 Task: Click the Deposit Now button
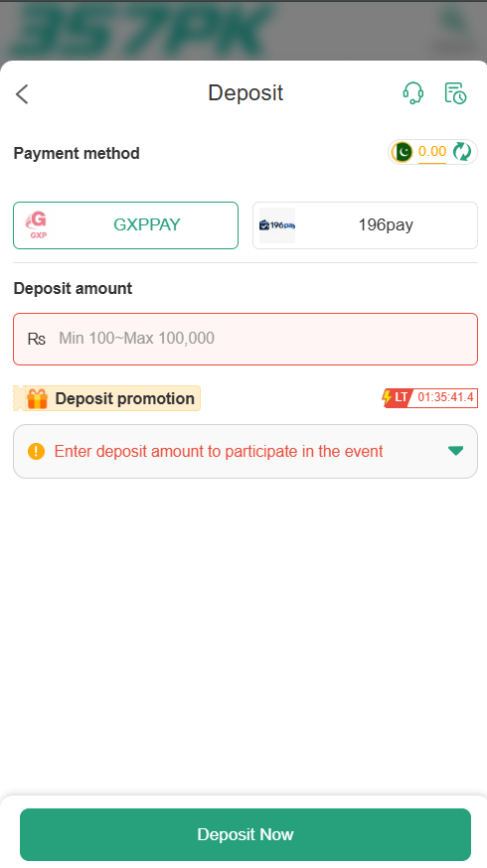245,834
